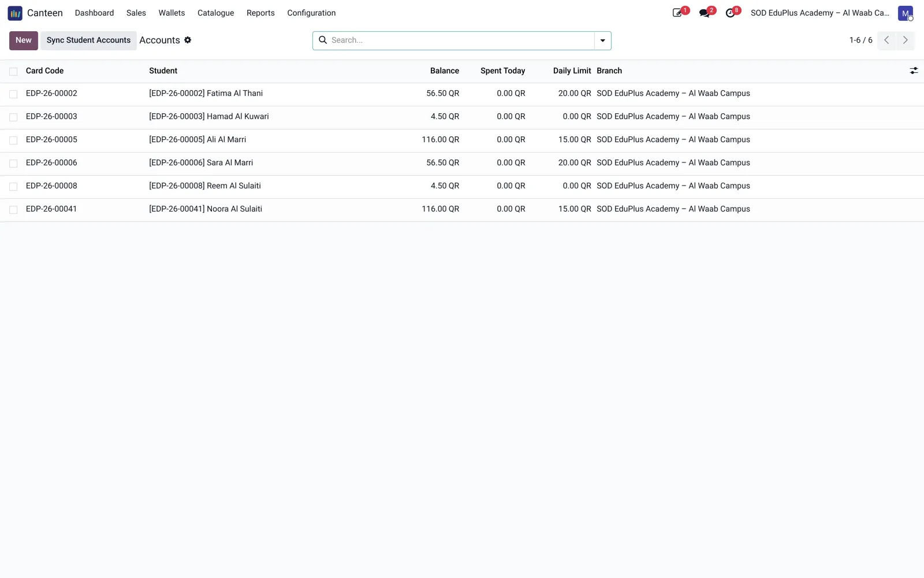Check the EDP-26-00005 row checkbox
924x578 pixels.
(13, 140)
